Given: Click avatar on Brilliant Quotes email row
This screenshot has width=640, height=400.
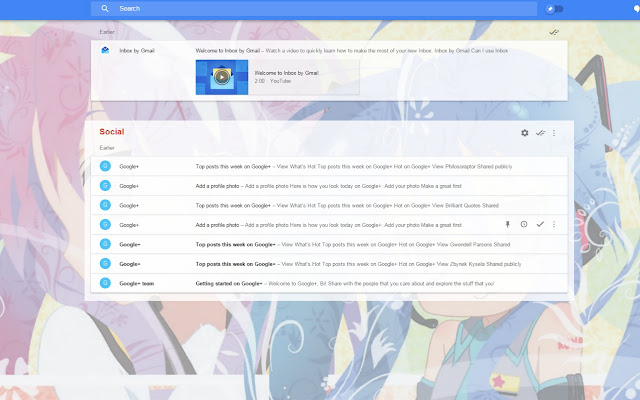Looking at the screenshot, I should coord(105,205).
